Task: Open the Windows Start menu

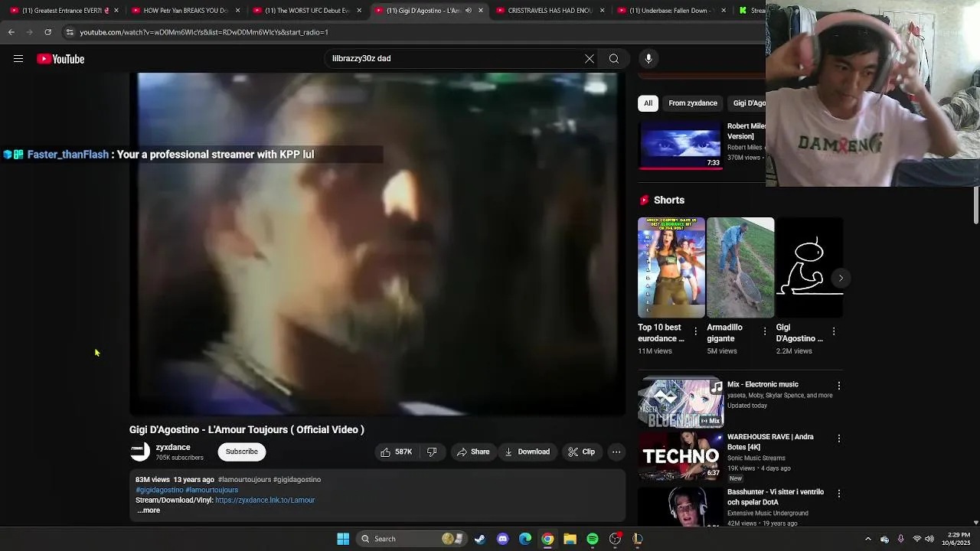Action: coord(343,539)
